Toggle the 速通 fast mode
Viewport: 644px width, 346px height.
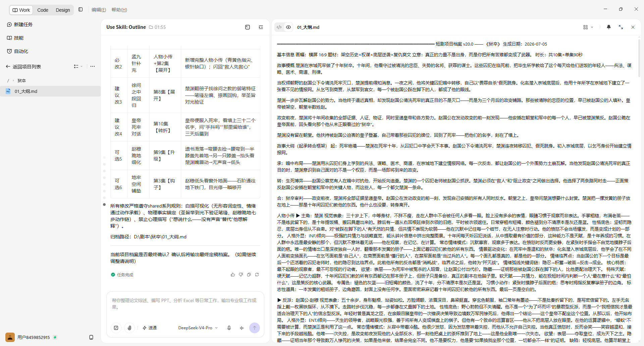150,328
